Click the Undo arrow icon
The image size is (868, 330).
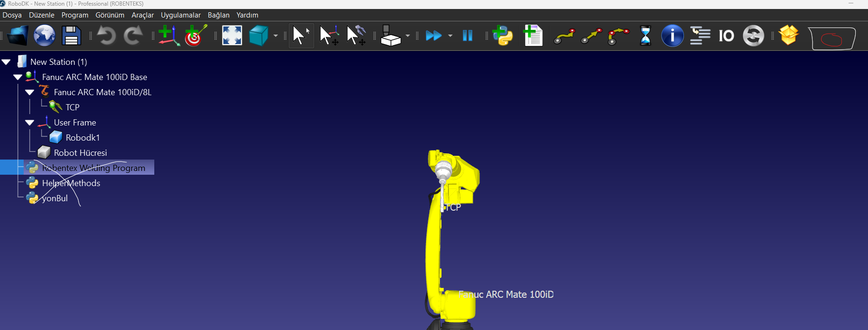(x=106, y=36)
